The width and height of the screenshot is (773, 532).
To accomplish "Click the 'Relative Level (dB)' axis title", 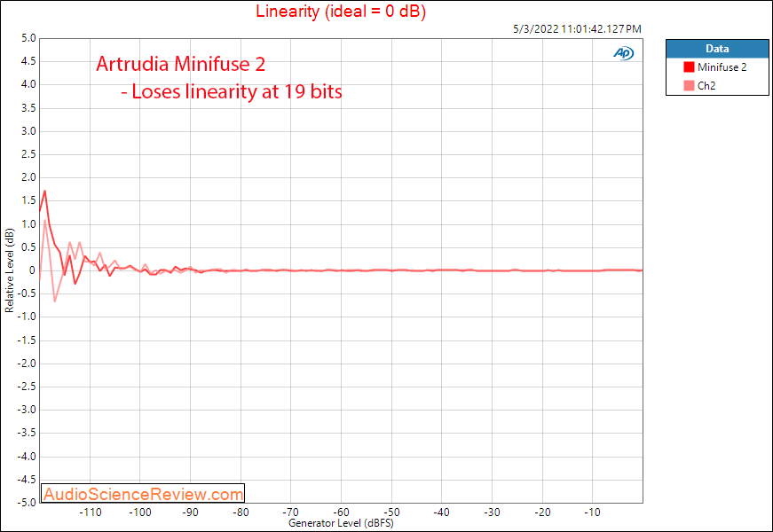I will [x=10, y=270].
